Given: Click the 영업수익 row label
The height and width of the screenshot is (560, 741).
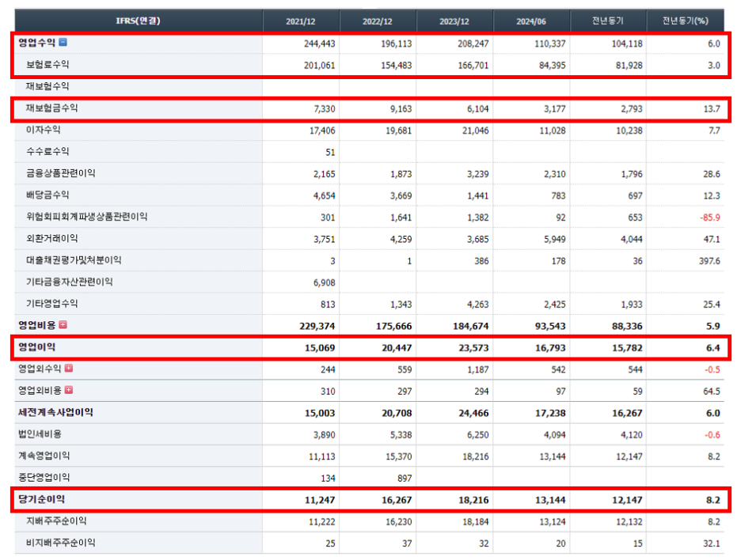Looking at the screenshot, I should click(37, 43).
